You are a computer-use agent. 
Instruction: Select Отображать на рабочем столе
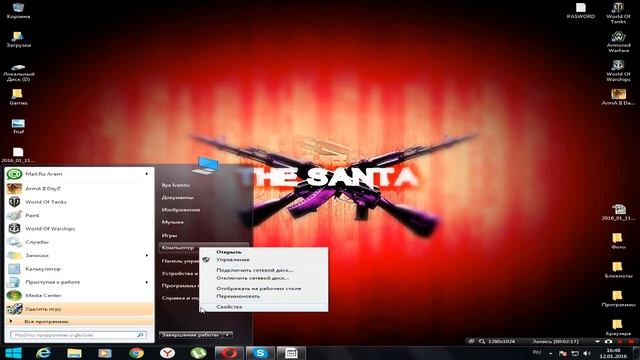coord(264,288)
